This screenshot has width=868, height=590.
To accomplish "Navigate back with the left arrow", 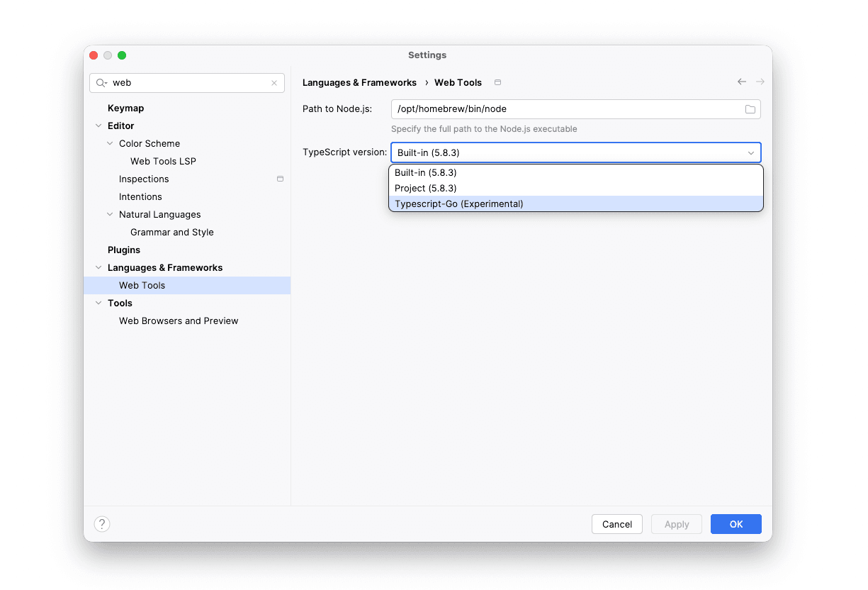I will click(742, 82).
